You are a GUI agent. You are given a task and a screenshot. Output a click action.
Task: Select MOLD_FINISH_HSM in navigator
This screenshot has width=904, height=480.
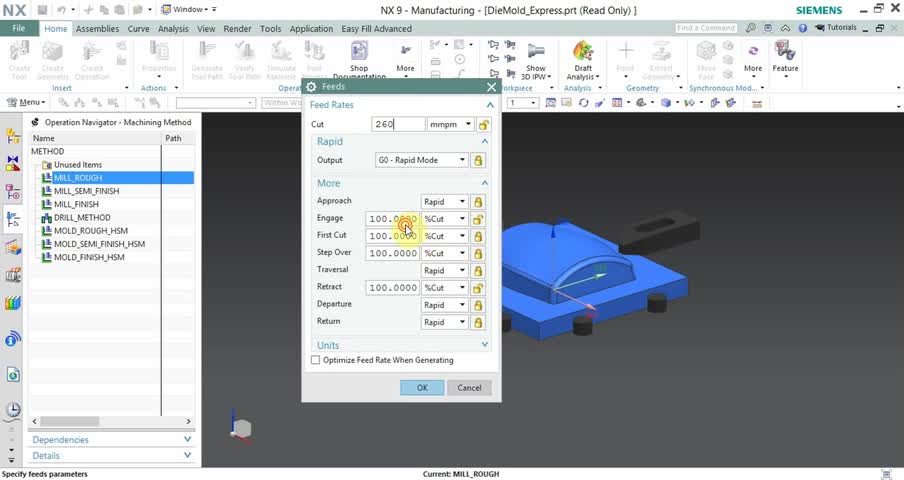tap(89, 257)
